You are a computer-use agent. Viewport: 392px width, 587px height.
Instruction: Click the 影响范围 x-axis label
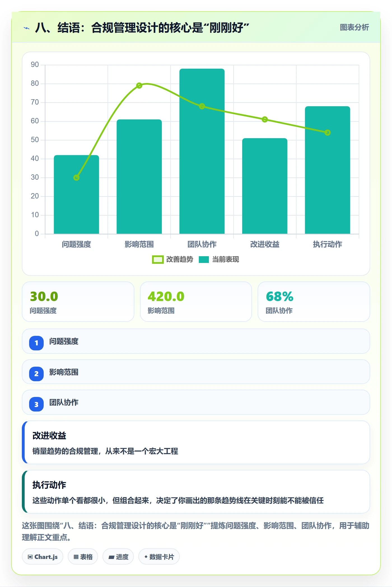pos(139,244)
